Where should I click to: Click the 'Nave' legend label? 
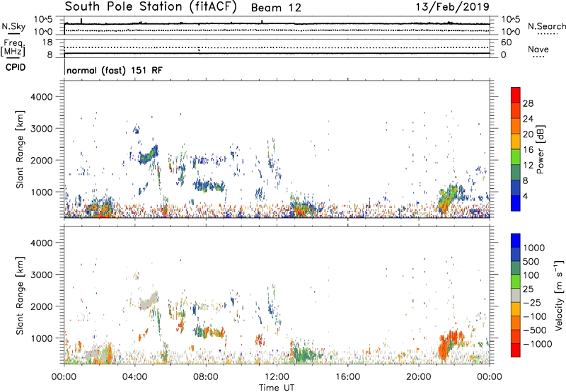pyautogui.click(x=538, y=50)
